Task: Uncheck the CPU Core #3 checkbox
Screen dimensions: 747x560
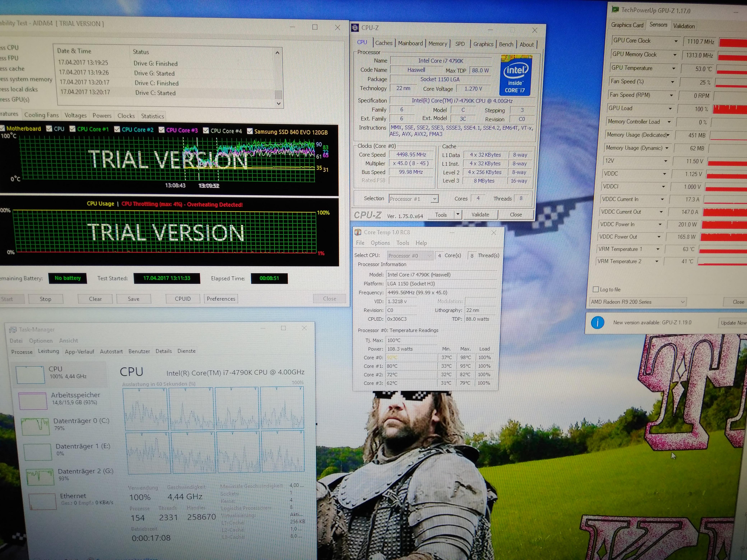Action: coord(161,130)
